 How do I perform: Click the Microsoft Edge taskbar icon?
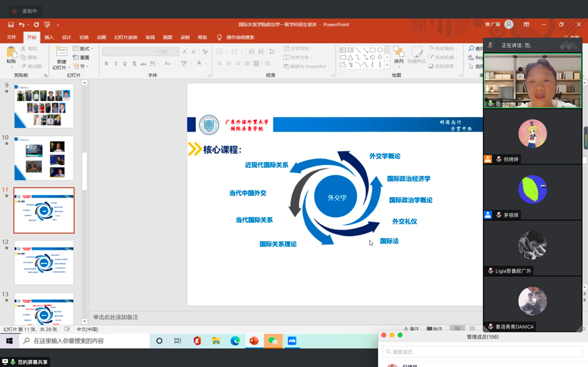[x=235, y=341]
